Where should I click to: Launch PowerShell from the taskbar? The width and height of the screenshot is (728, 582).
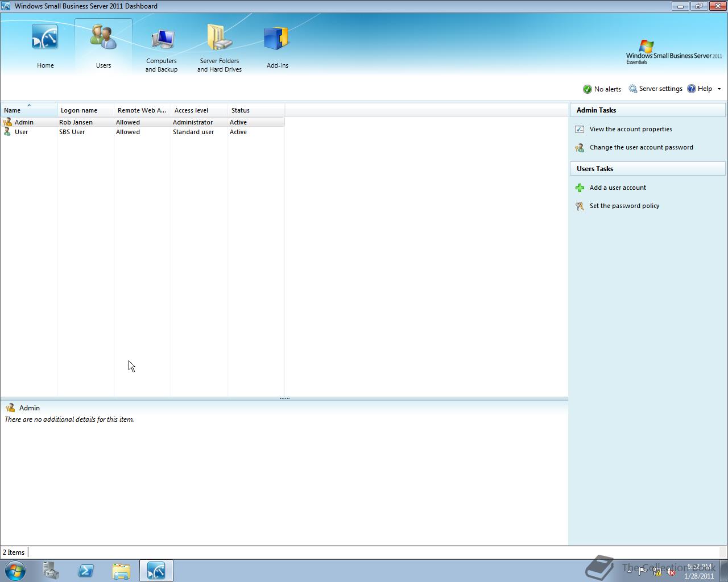pyautogui.click(x=86, y=571)
